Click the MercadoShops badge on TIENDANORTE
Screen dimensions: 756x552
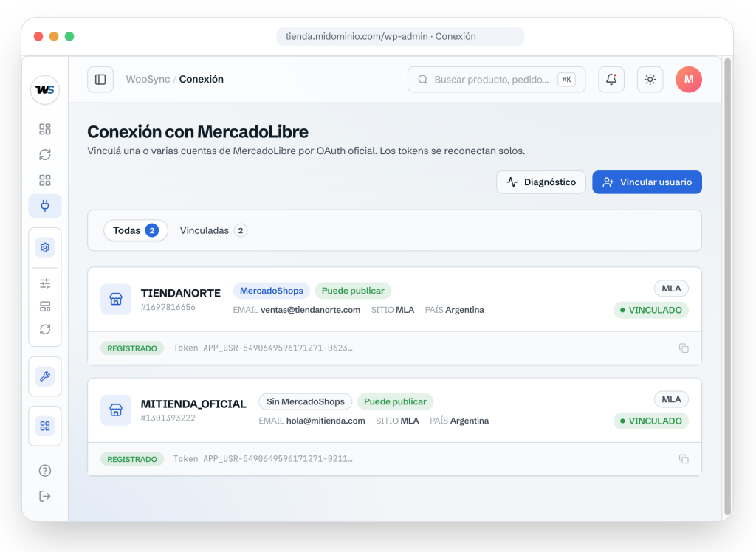272,291
